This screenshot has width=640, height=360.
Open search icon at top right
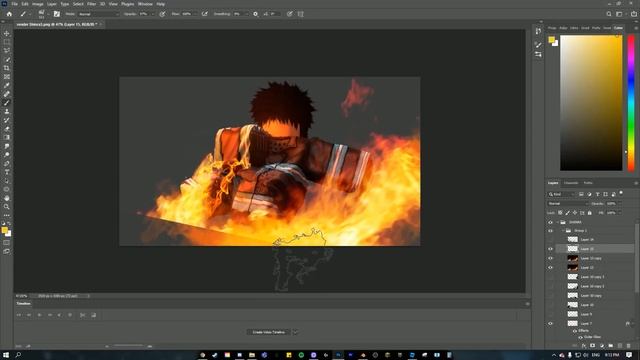609,14
